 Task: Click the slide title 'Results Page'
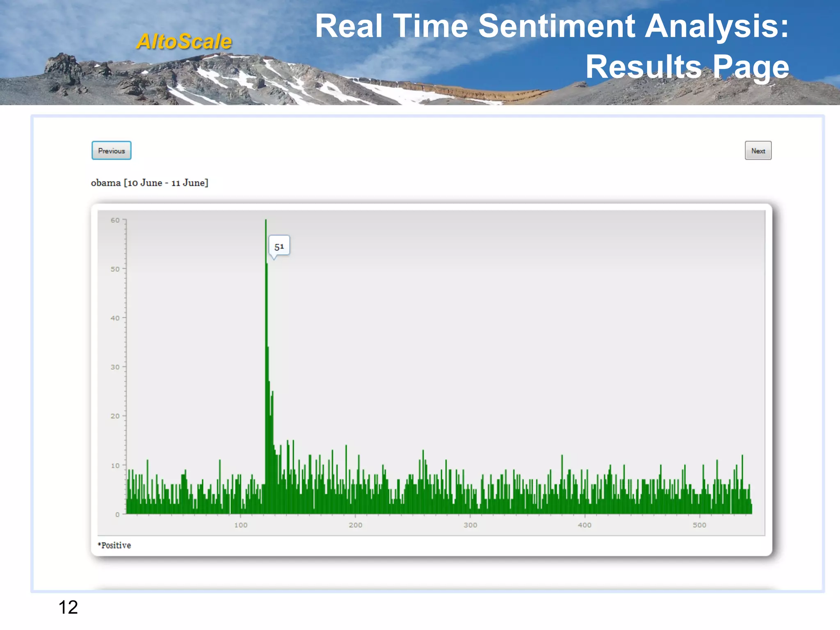coord(687,66)
